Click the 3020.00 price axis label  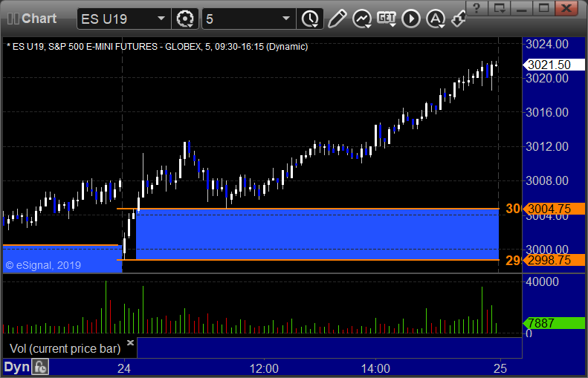coord(547,78)
